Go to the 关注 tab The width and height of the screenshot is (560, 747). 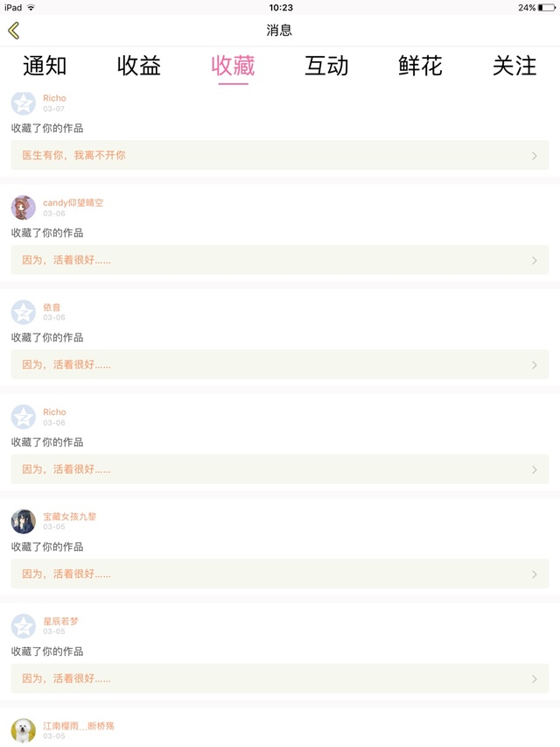(x=514, y=66)
